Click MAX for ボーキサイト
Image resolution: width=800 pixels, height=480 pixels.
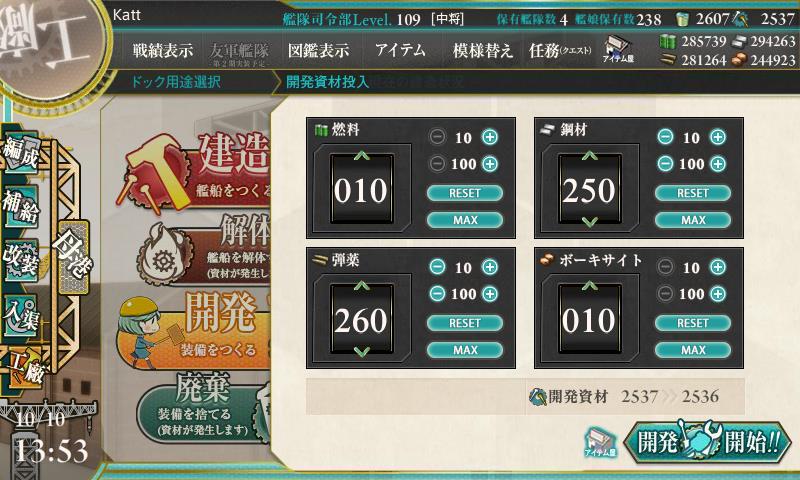[693, 350]
